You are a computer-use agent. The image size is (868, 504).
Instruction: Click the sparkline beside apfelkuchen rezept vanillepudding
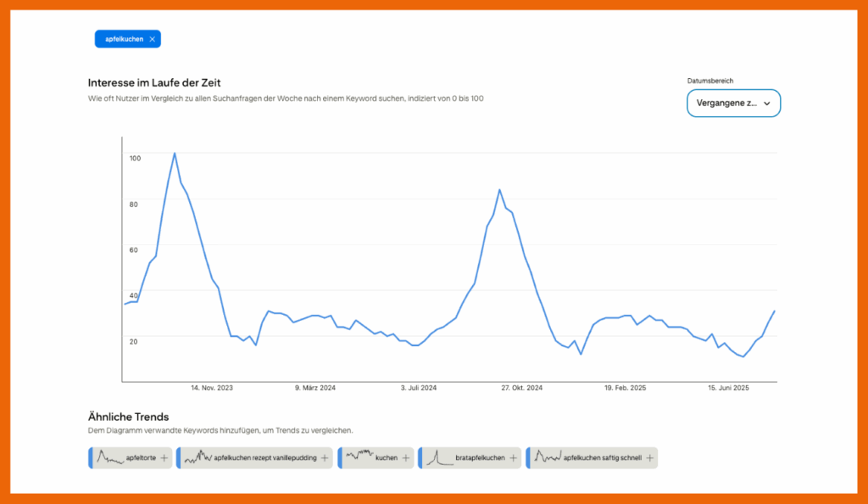click(x=197, y=457)
